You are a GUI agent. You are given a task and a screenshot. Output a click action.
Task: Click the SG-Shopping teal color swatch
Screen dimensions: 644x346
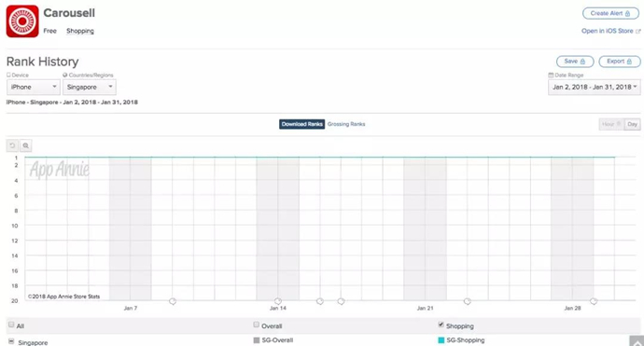pos(441,340)
